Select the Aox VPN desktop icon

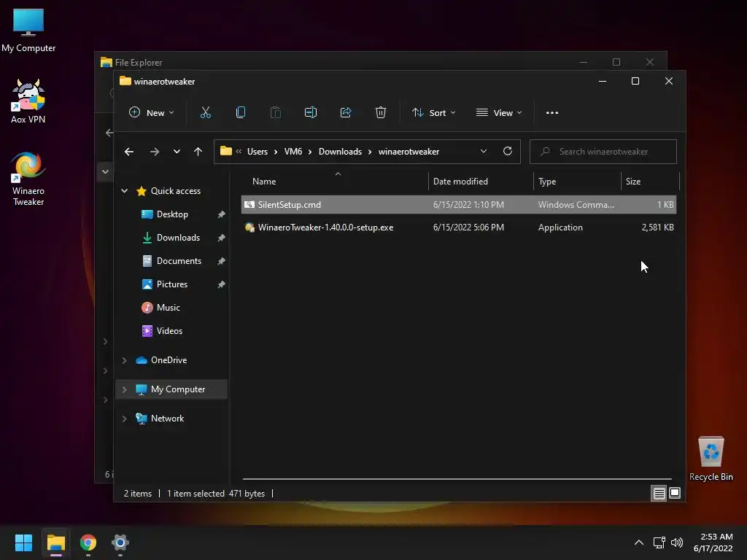[28, 102]
